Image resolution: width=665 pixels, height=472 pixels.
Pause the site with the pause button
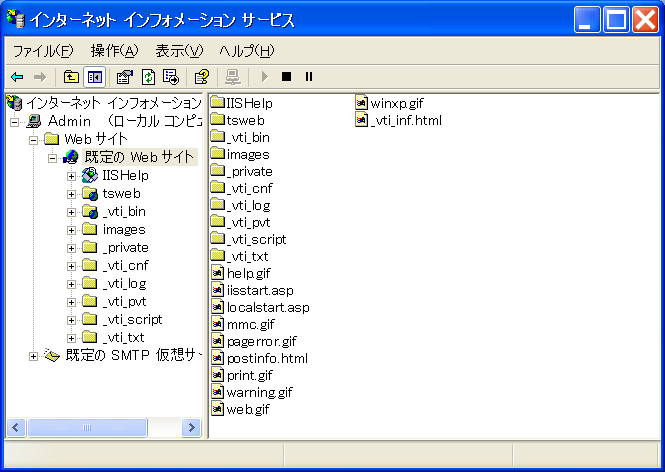[309, 76]
